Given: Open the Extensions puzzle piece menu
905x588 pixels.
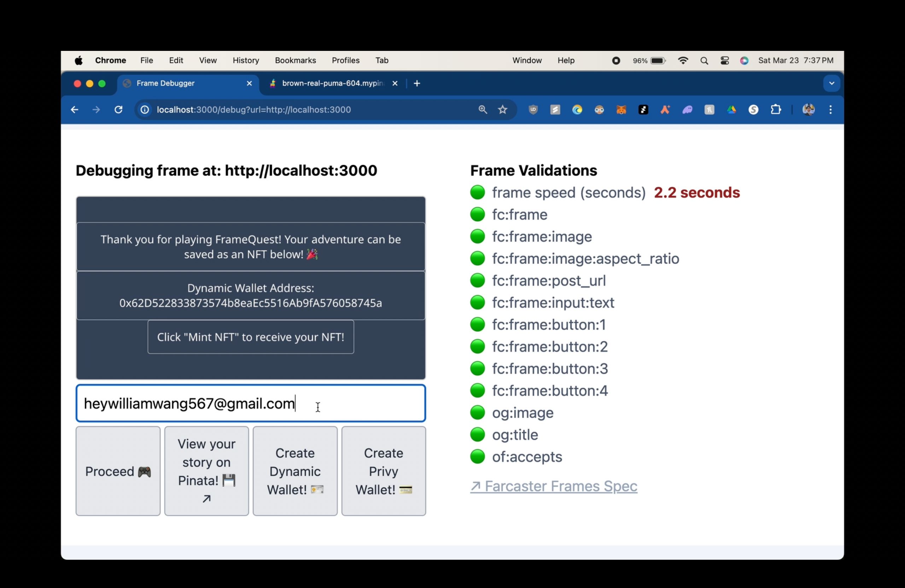Looking at the screenshot, I should (x=776, y=110).
